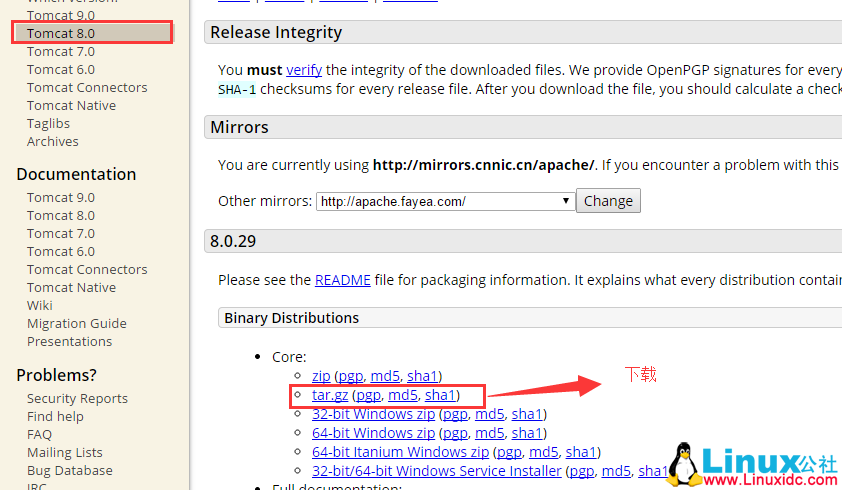Download the 64-bit Itanium Windows zip
842x490 pixels.
click(401, 452)
